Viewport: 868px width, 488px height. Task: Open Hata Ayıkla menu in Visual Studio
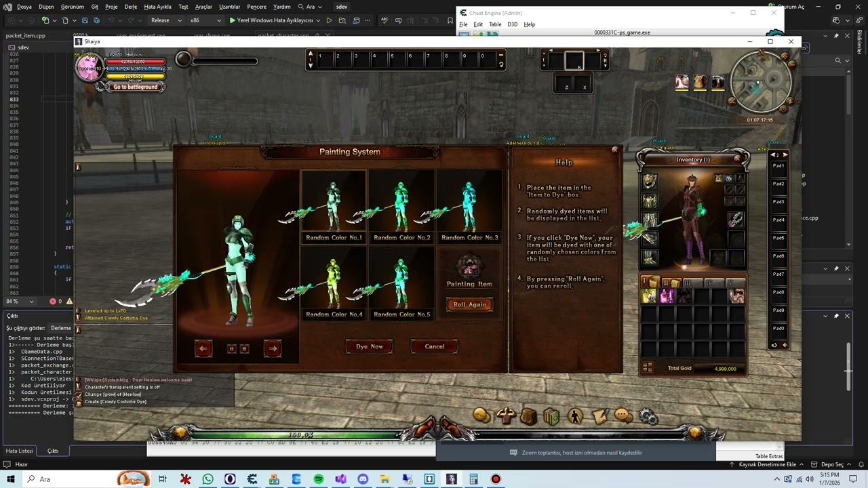coord(157,7)
